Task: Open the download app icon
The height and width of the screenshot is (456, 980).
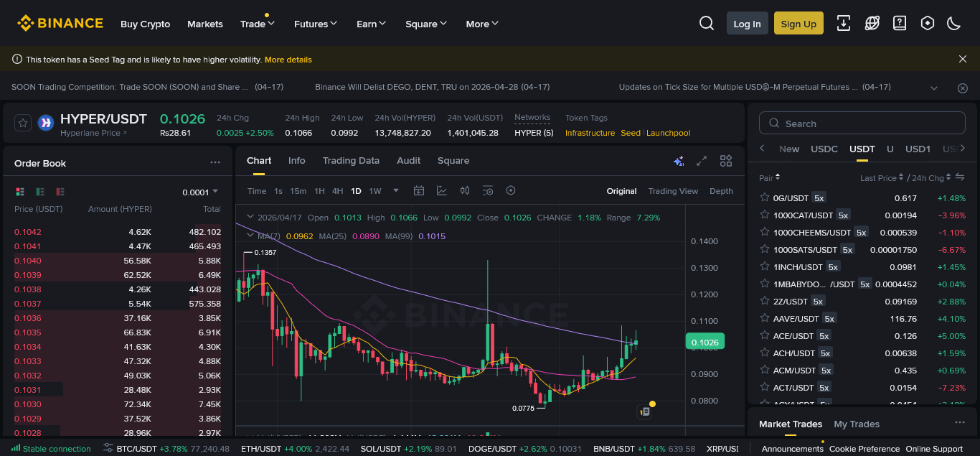Action: click(x=844, y=24)
